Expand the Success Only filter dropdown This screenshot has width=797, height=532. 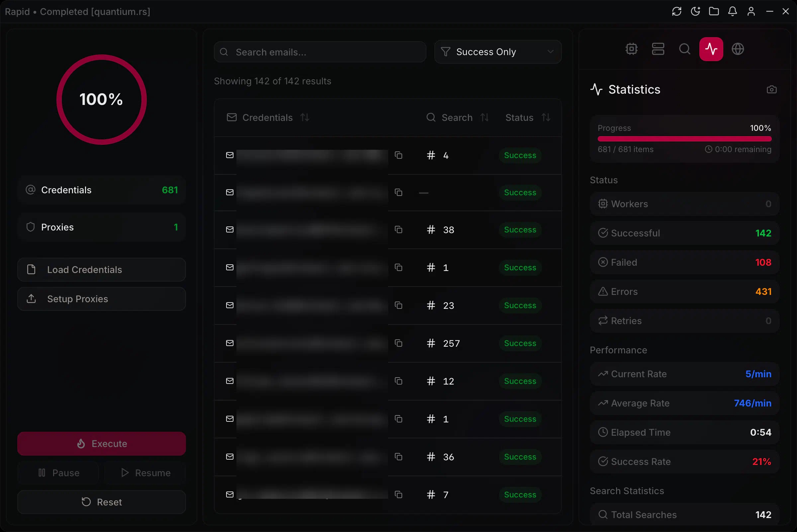498,52
